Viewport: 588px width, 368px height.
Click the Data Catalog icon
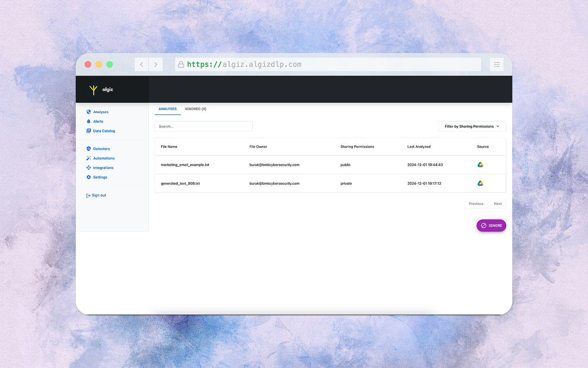tap(88, 131)
